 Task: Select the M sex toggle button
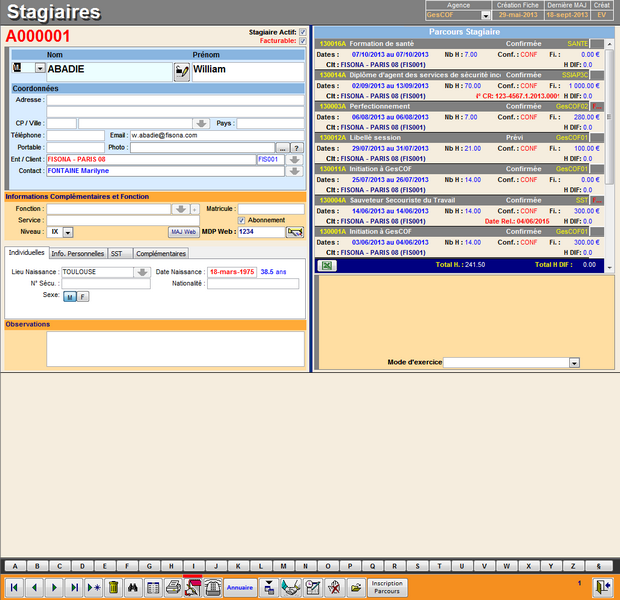[70, 296]
